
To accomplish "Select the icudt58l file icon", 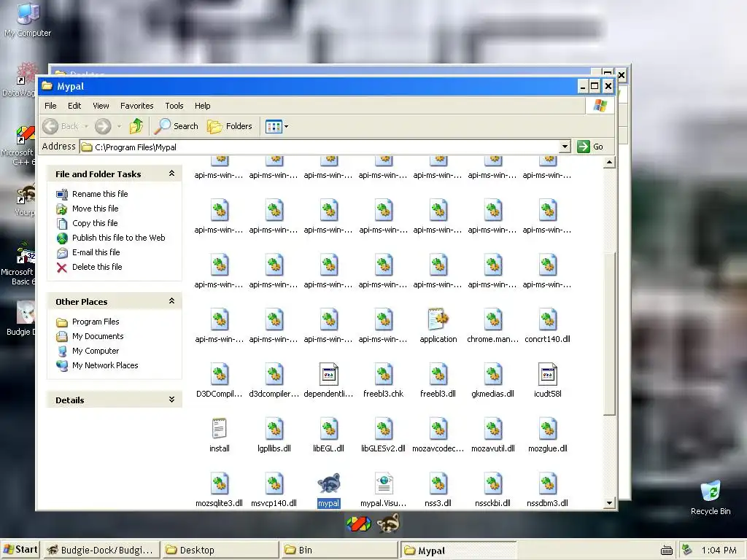I will (x=547, y=374).
